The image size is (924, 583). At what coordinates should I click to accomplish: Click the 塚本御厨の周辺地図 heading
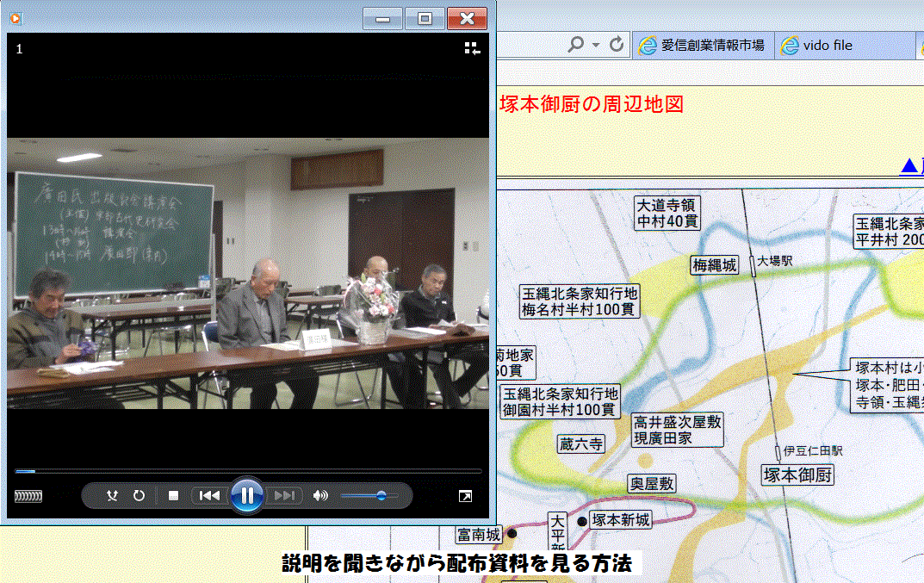click(x=592, y=104)
